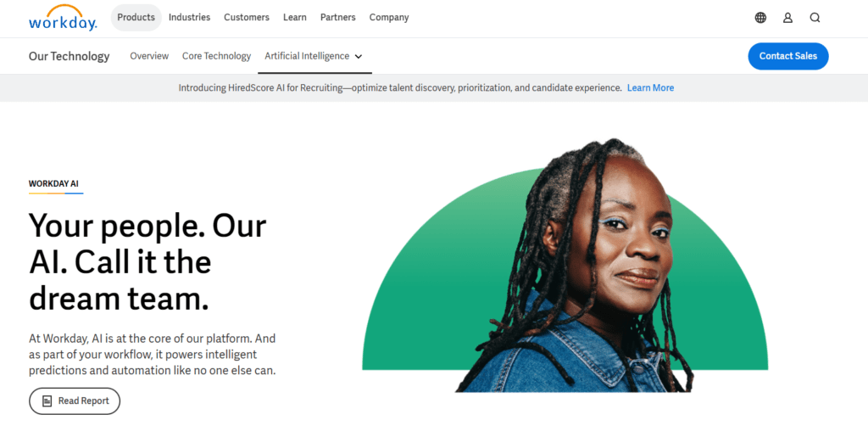868x437 pixels.
Task: Expand the Artificial Intelligence chevron
Action: (x=359, y=57)
